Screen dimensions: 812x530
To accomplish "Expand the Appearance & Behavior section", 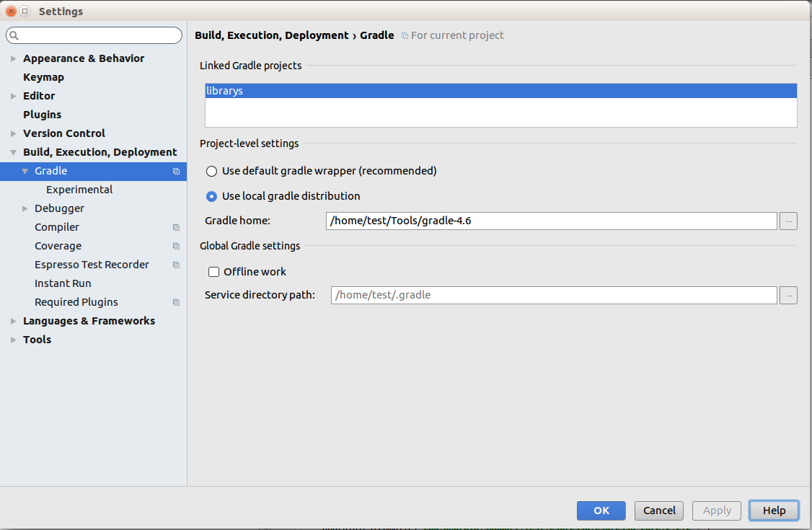I will pyautogui.click(x=14, y=59).
